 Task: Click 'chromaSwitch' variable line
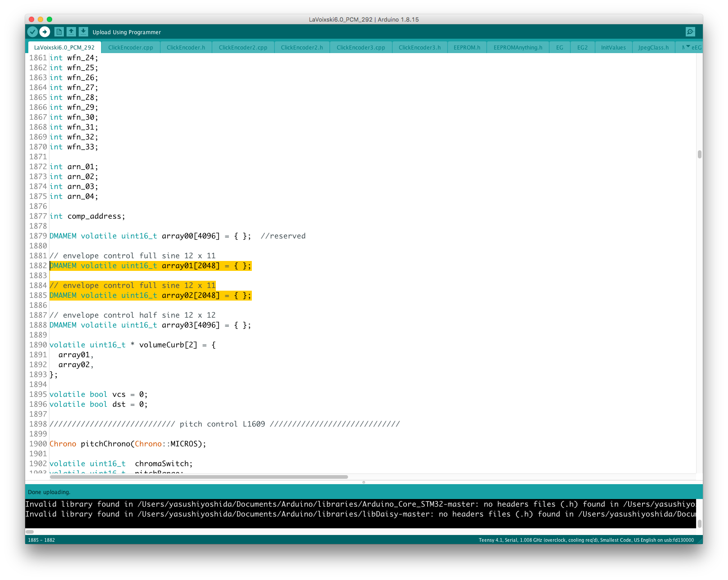tap(121, 464)
